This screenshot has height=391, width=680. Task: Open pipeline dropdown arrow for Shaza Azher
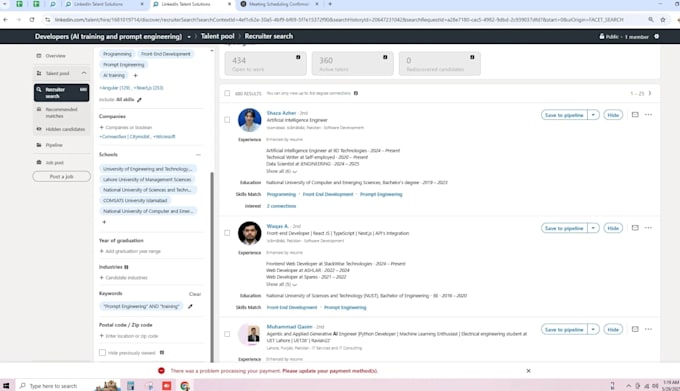click(593, 115)
